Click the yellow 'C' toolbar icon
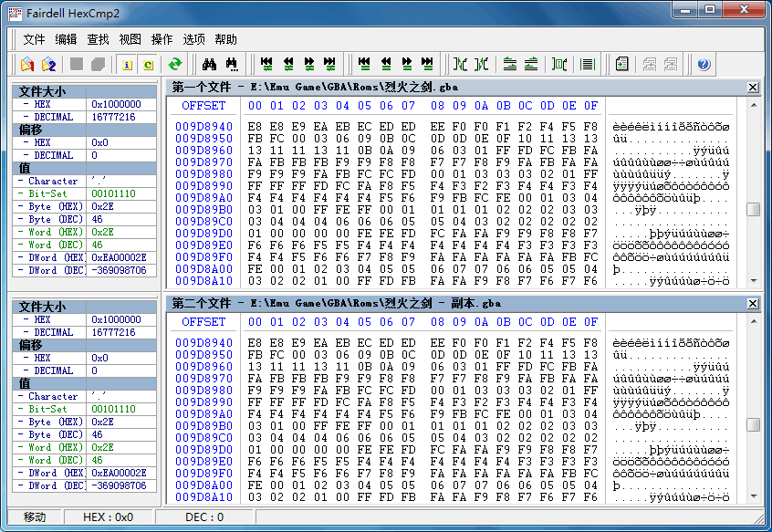The image size is (772, 532). pos(147,64)
